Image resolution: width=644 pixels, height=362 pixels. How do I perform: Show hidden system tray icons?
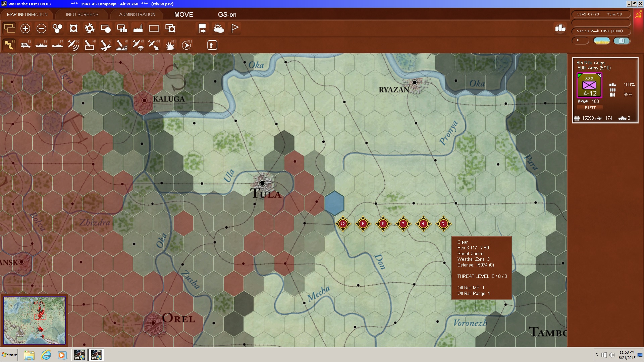pyautogui.click(x=597, y=355)
